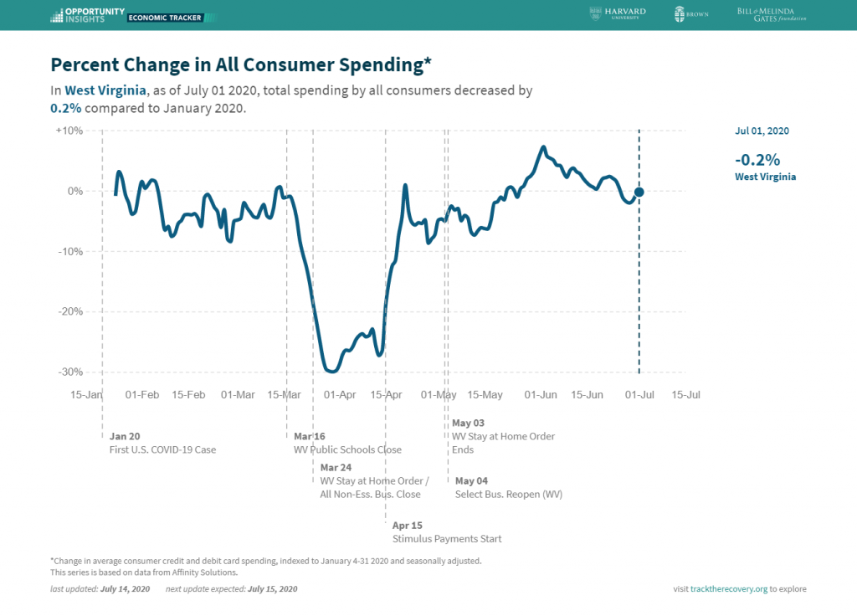
Task: Click the Harvard University shield logo
Action: click(595, 13)
